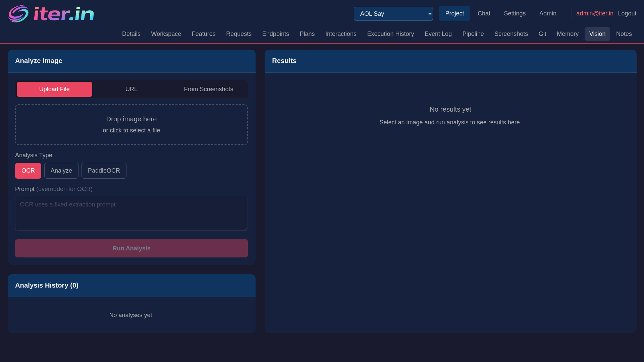The image size is (644, 362).
Task: Open the Execution History tab
Action: coord(390,34)
